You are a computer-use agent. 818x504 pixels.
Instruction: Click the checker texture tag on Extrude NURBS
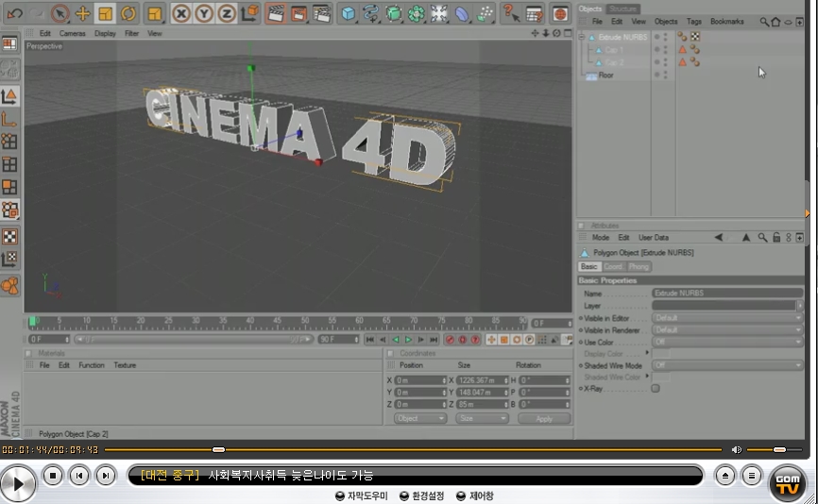[695, 37]
